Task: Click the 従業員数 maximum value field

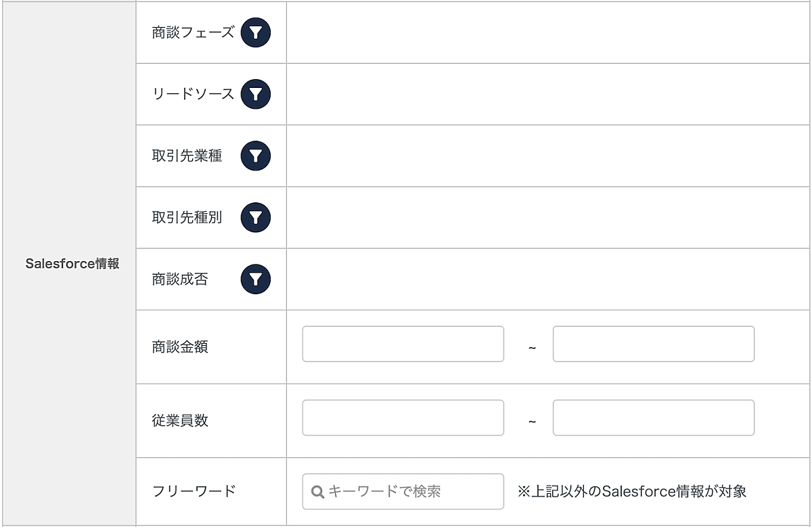Action: coord(653,418)
